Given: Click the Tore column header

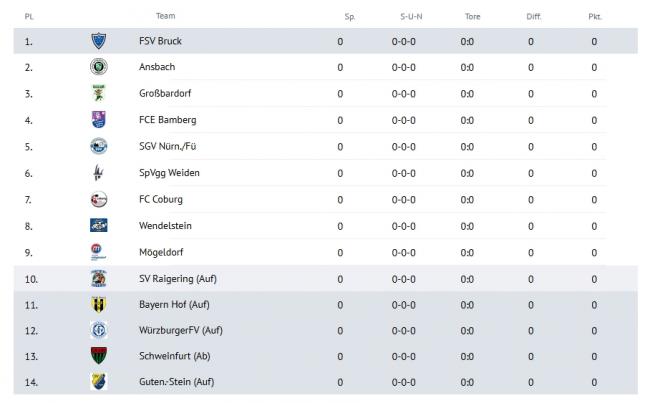Looking at the screenshot, I should tap(473, 17).
